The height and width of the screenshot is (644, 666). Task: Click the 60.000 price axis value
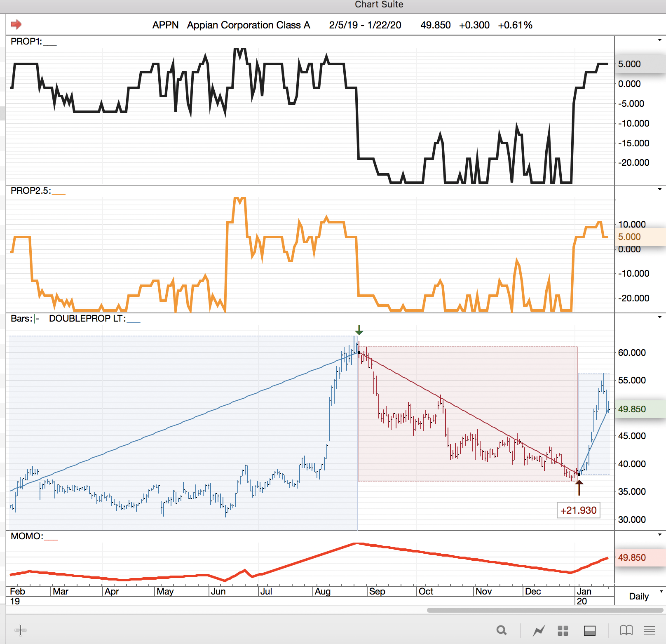(632, 353)
